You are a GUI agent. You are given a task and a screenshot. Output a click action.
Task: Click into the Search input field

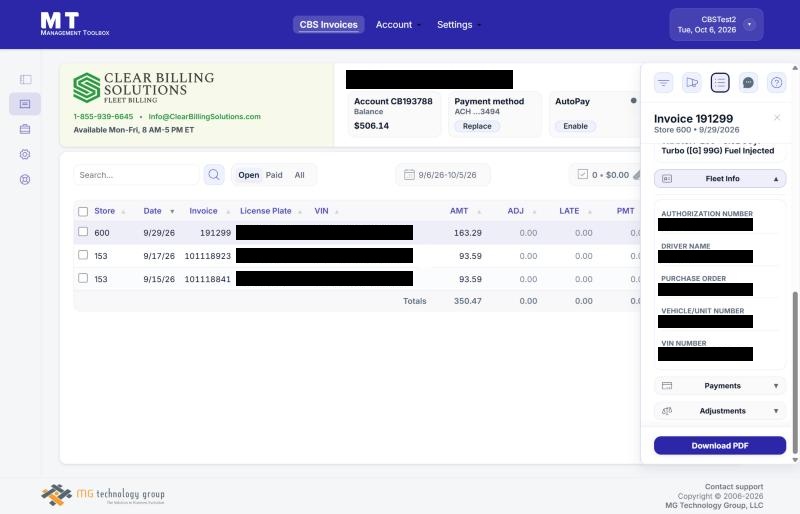(136, 175)
